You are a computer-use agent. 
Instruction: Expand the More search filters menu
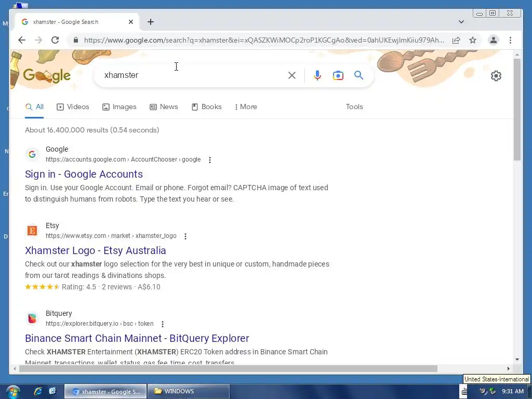tap(246, 107)
